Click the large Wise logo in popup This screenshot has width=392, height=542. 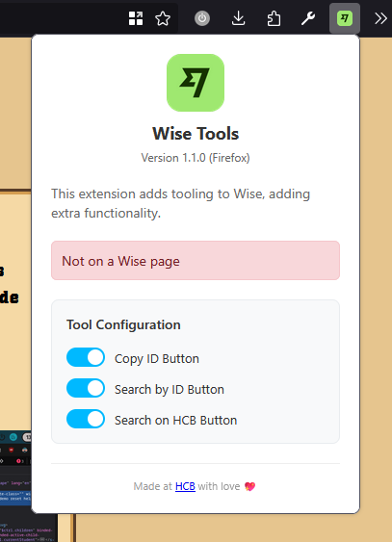tap(196, 83)
